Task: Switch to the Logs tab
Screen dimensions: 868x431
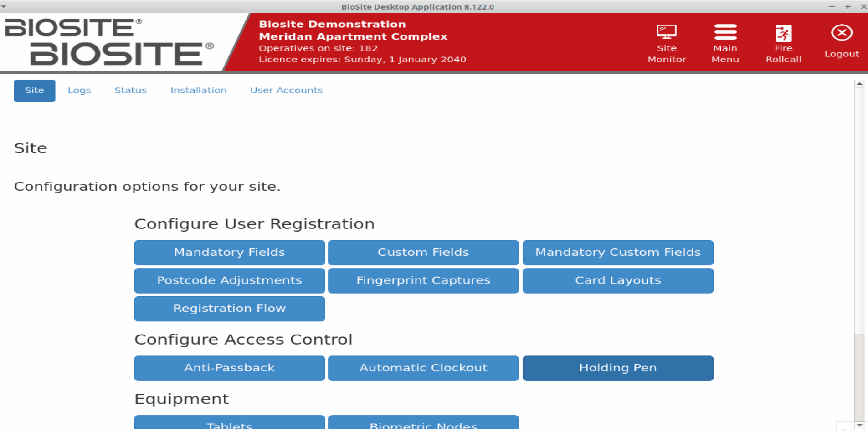Action: tap(79, 90)
